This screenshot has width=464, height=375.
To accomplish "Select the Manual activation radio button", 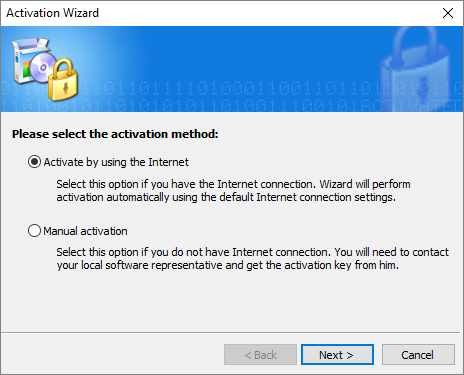I will 34,231.
